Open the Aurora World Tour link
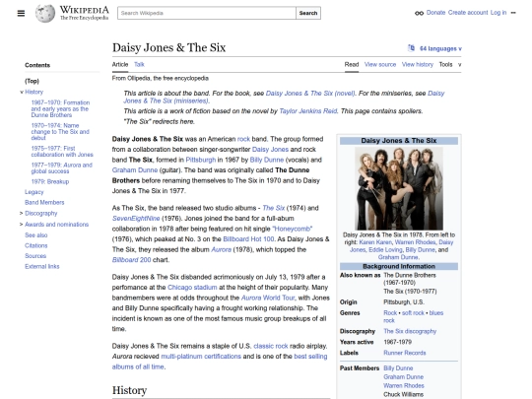 268,298
